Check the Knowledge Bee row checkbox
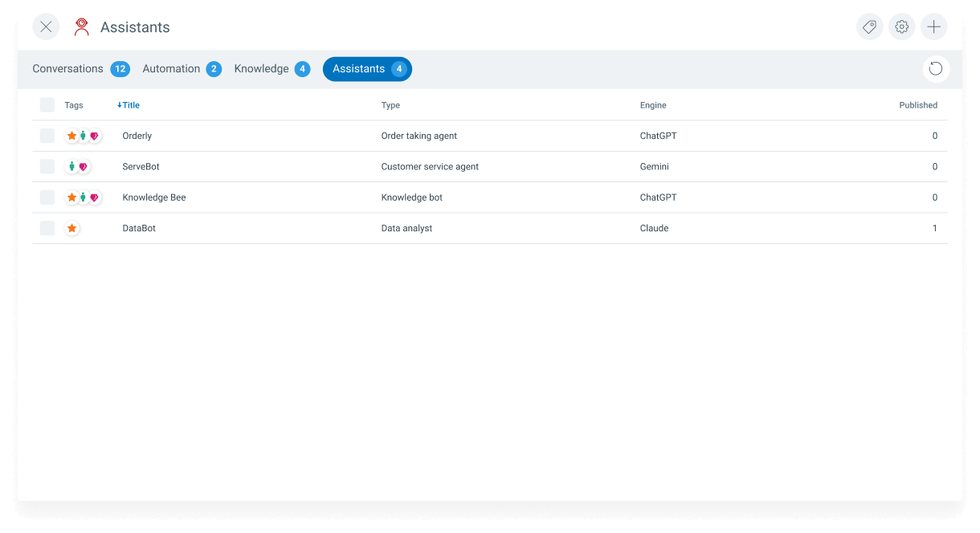 pyautogui.click(x=47, y=197)
